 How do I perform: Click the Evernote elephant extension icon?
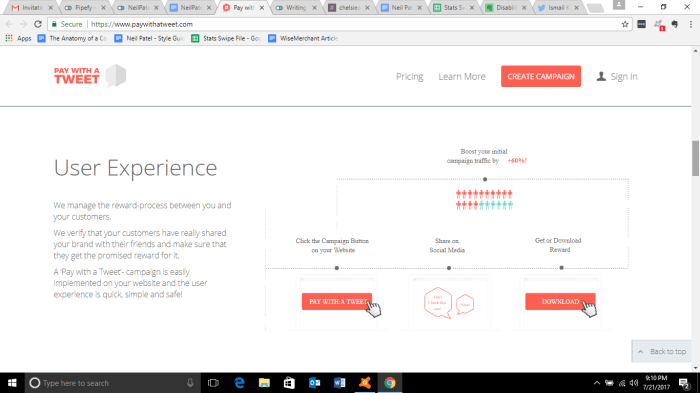tap(675, 24)
